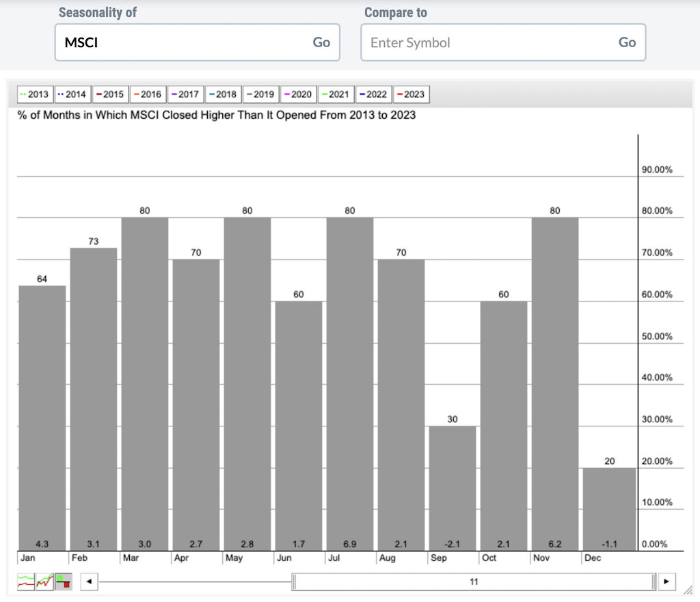Click the September bar labeled 30

pos(453,489)
